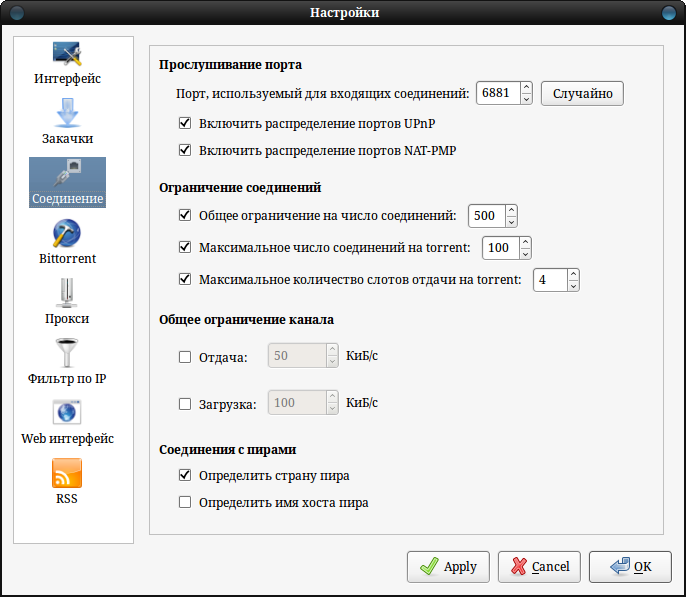Viewport: 686px width, 597px height.
Task: Open the Интерфейс settings icon
Action: coord(67,54)
